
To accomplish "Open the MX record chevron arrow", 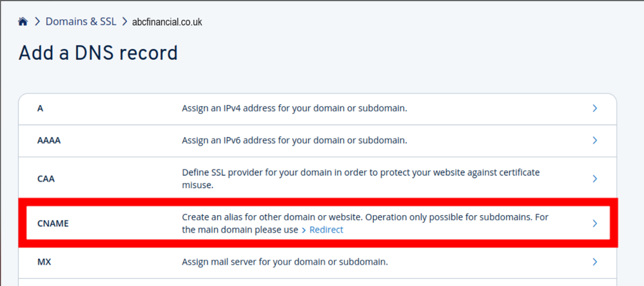I will click(595, 262).
